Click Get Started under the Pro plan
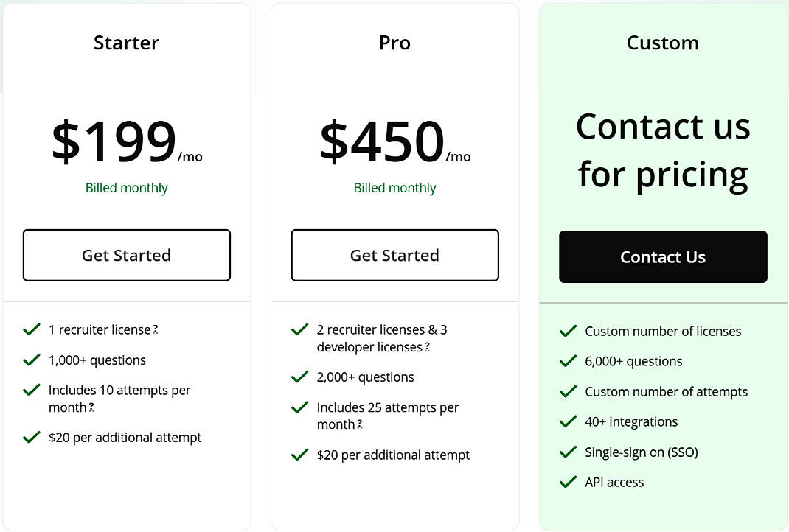This screenshot has width=789, height=532. pos(394,255)
